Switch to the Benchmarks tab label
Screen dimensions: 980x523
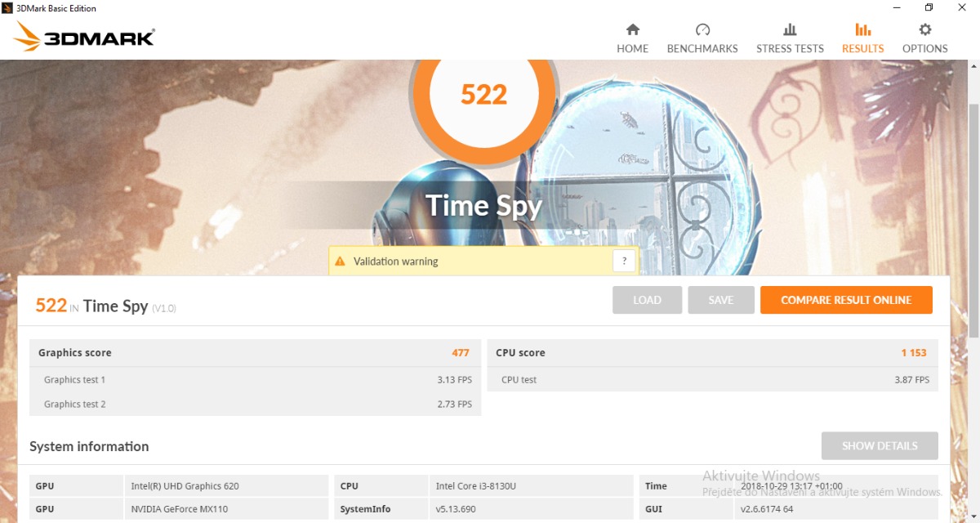pyautogui.click(x=702, y=49)
